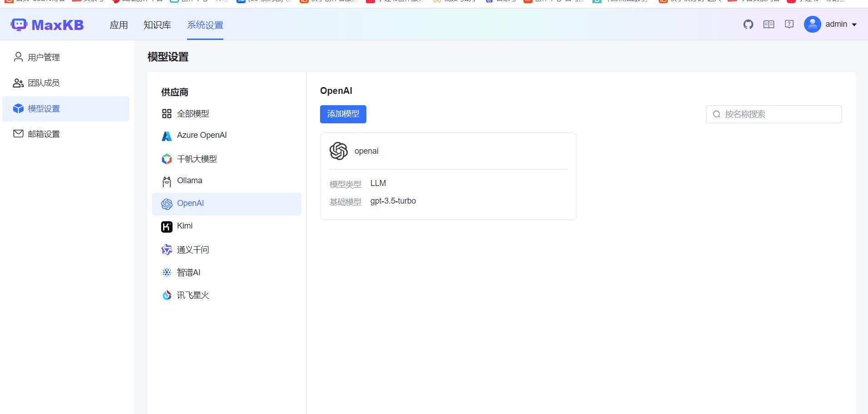Expand the admin dropdown arrow
The width and height of the screenshot is (868, 414).
coord(854,25)
